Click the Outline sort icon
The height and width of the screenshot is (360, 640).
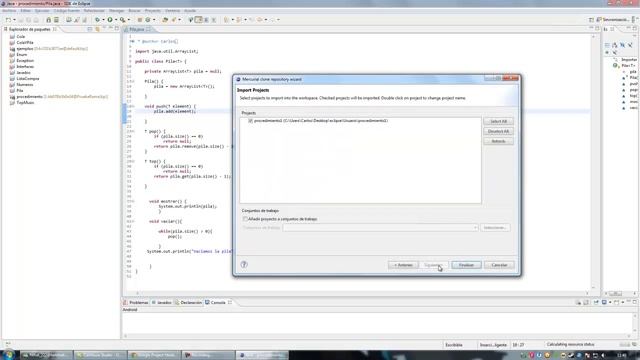pyautogui.click(x=615, y=45)
